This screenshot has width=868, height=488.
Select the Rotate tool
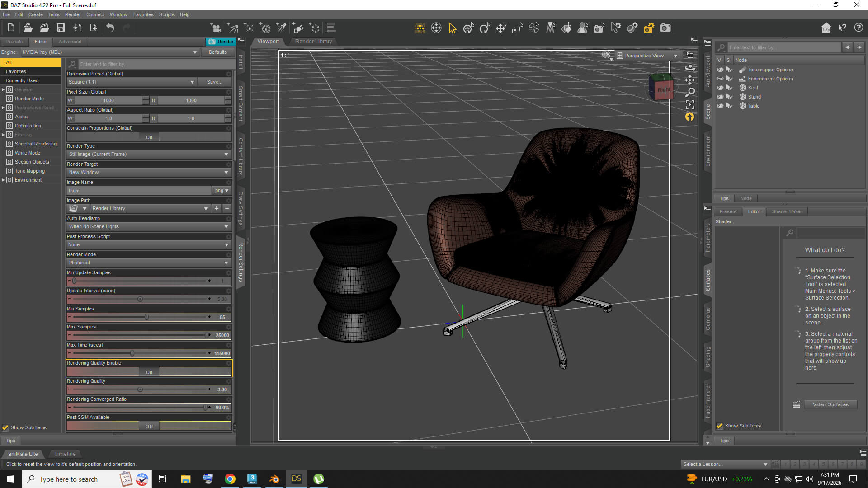[x=485, y=28]
